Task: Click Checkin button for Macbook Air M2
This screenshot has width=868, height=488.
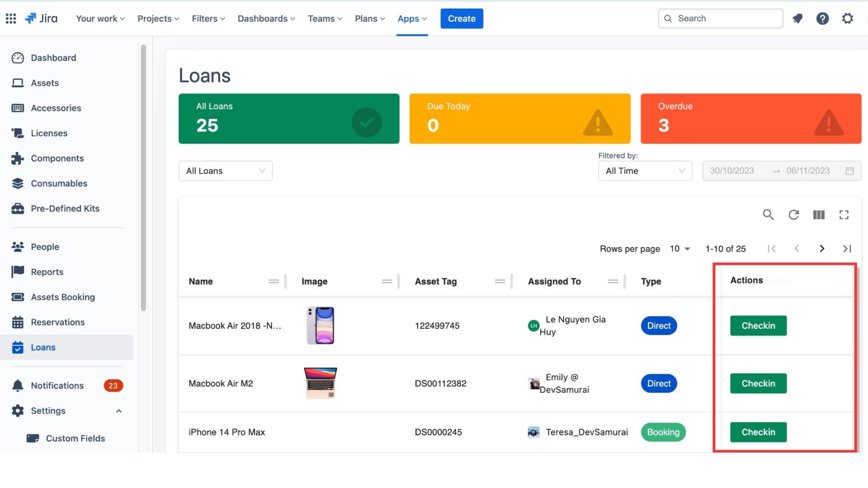Action: pyautogui.click(x=758, y=383)
